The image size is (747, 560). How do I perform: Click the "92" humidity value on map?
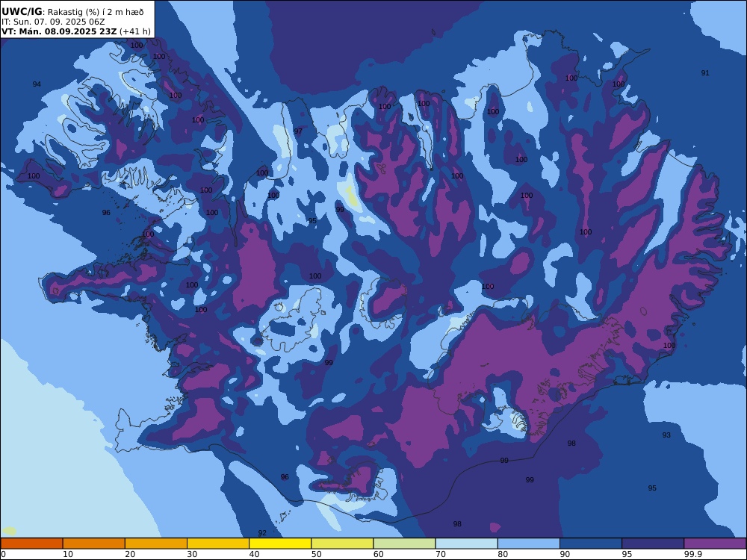pyautogui.click(x=262, y=533)
